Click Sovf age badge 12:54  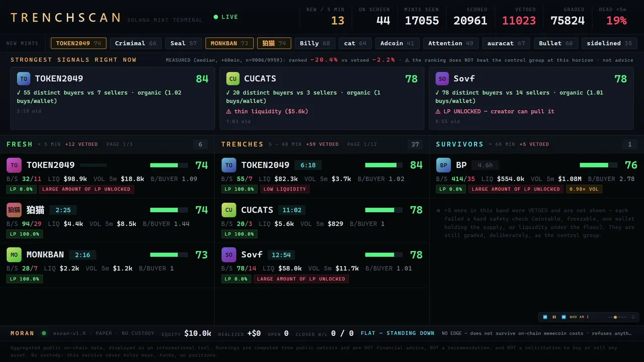pos(281,255)
